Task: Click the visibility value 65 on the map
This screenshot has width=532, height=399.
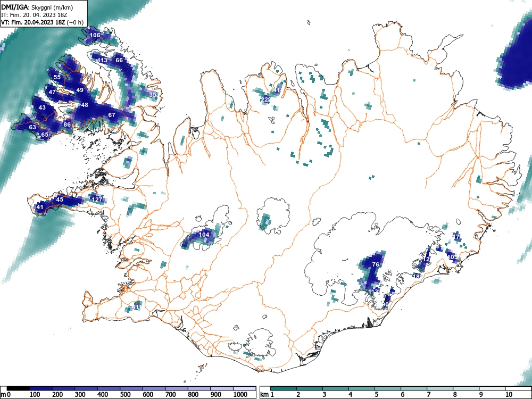Action: [x=45, y=135]
